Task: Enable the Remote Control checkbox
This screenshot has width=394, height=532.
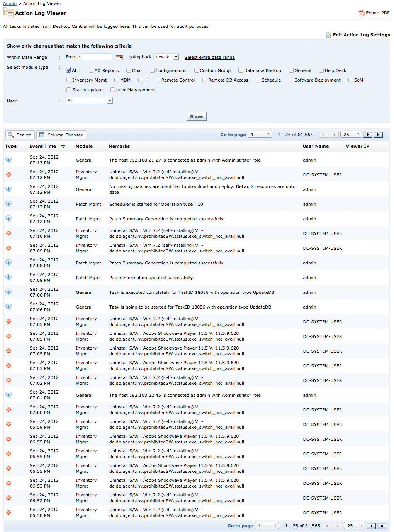Action: [x=158, y=80]
